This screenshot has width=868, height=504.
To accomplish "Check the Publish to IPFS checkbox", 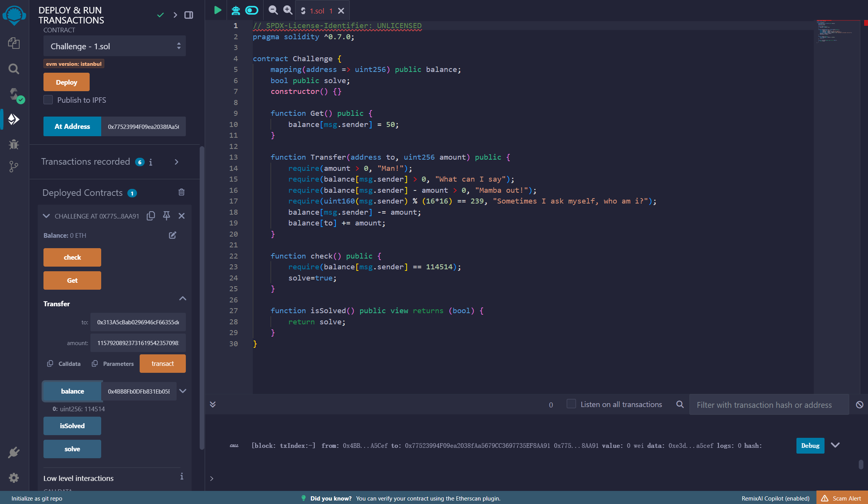I will 48,100.
